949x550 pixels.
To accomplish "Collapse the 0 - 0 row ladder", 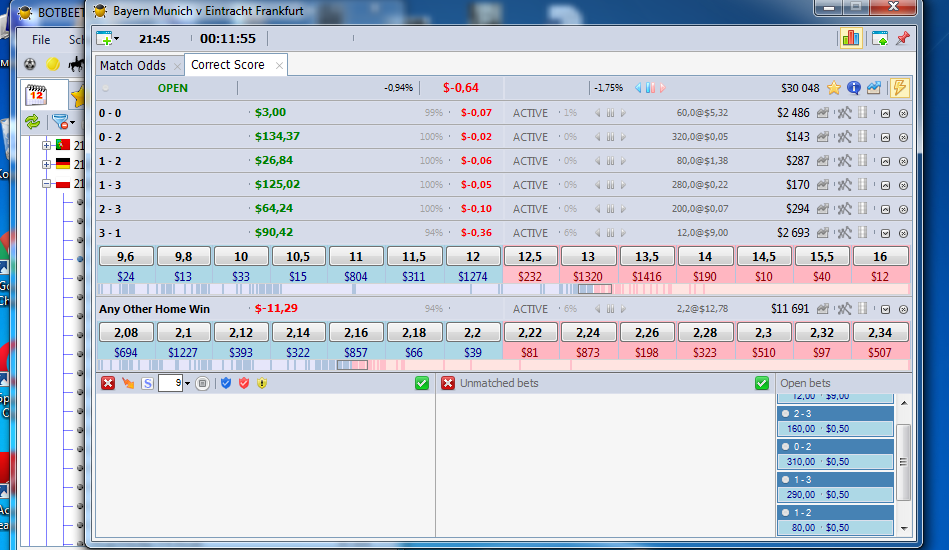I will coord(885,114).
